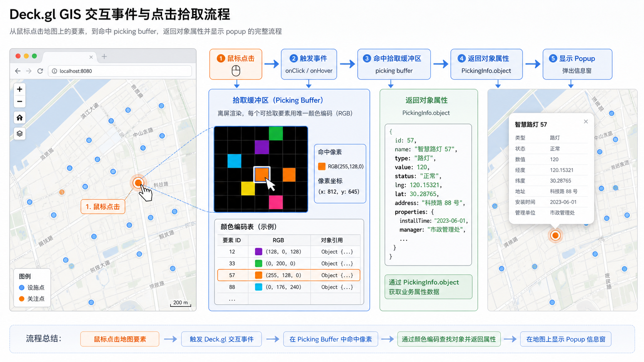Click the id: 57 line in code

tap(406, 140)
